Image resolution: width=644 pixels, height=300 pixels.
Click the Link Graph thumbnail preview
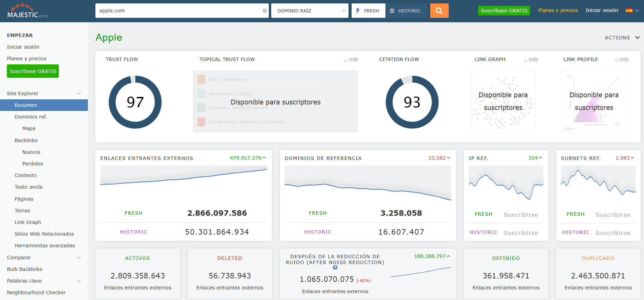(x=503, y=101)
